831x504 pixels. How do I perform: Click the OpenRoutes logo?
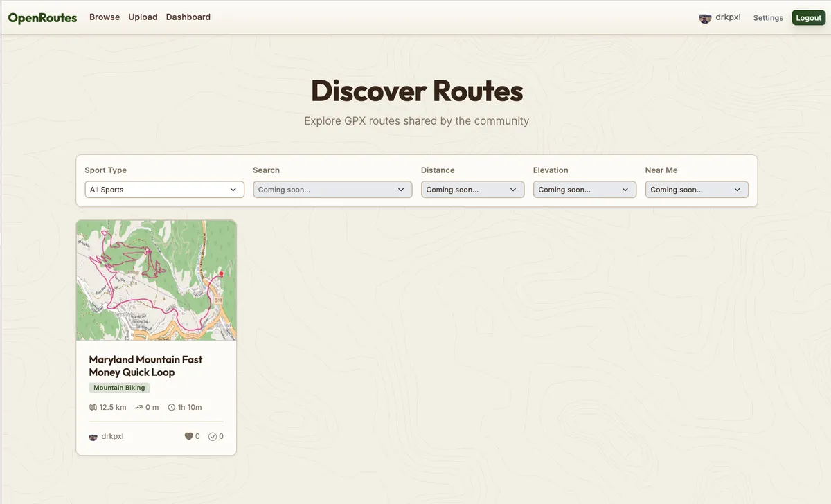[42, 18]
